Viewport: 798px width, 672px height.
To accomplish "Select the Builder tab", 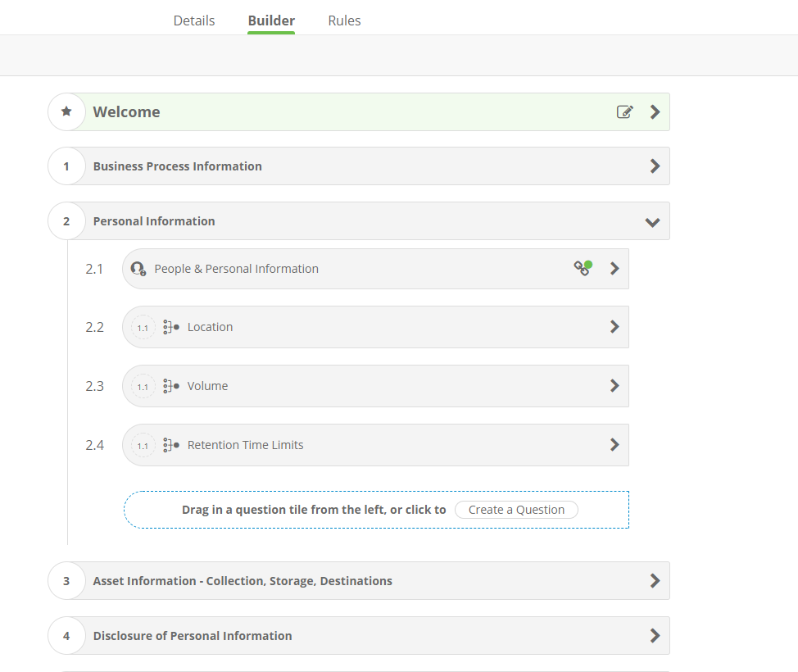I will [271, 20].
